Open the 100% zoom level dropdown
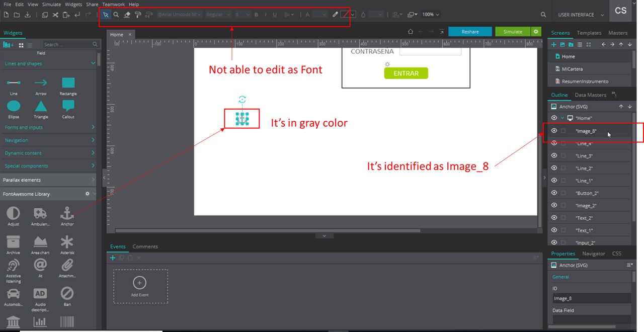 (x=431, y=15)
